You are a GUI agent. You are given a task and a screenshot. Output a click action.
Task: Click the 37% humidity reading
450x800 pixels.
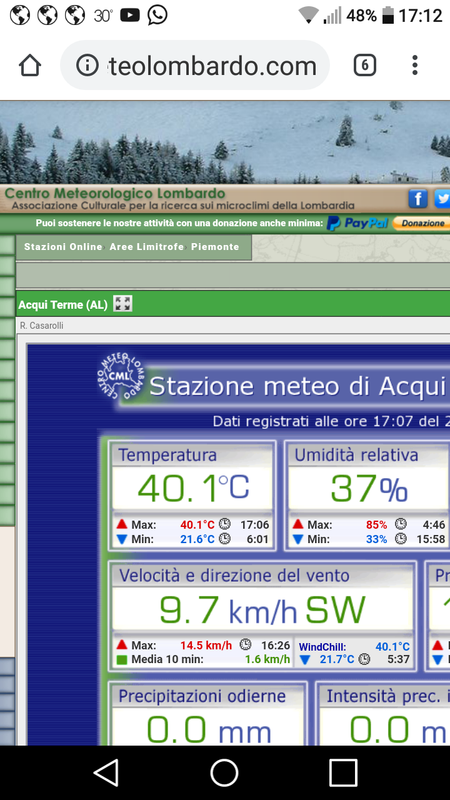pyautogui.click(x=369, y=488)
